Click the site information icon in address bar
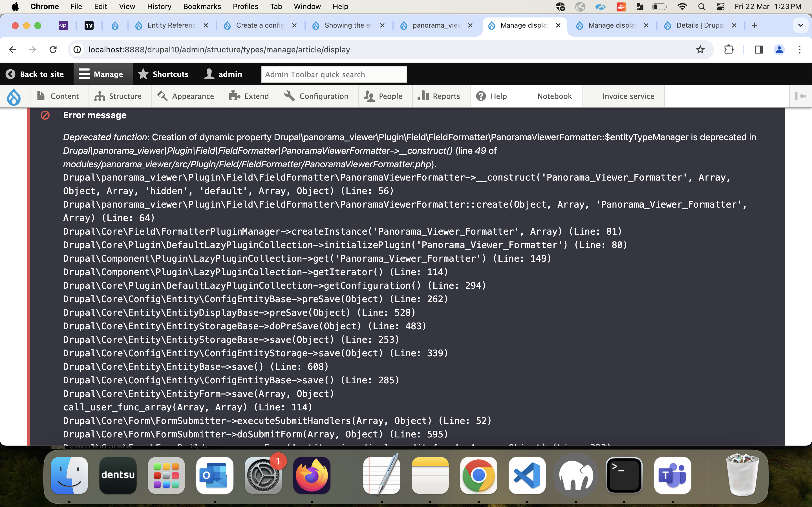The image size is (812, 507). [78, 50]
